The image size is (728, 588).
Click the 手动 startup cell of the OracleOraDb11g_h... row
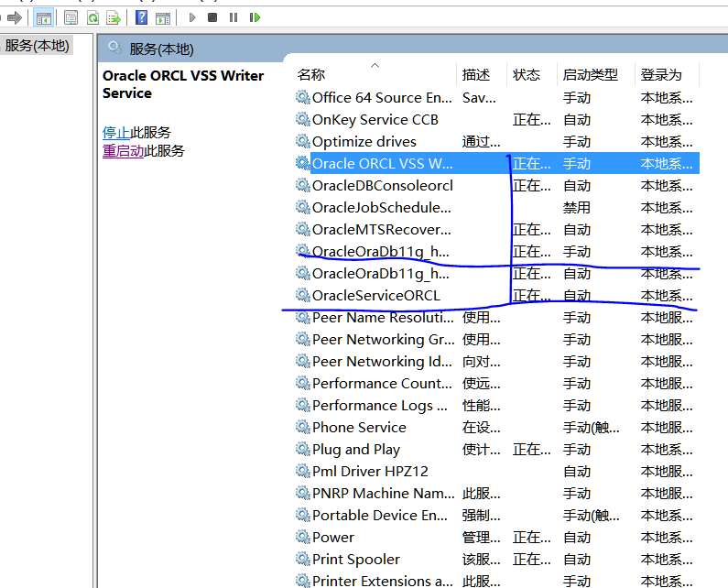[x=577, y=252]
